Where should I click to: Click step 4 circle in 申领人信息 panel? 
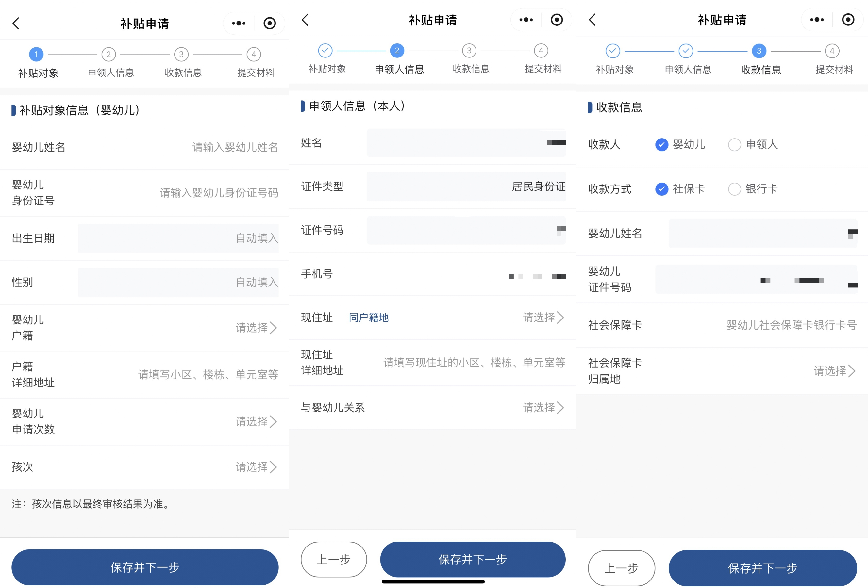[x=541, y=51]
